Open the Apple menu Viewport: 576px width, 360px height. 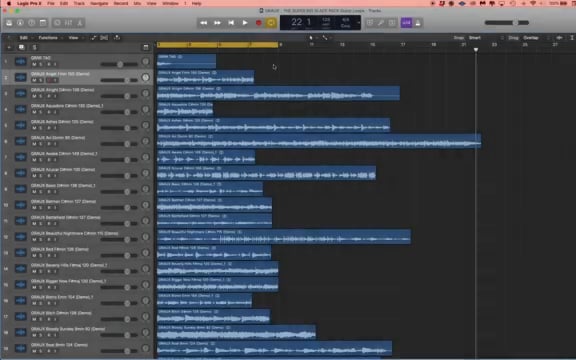pyautogui.click(x=8, y=3)
